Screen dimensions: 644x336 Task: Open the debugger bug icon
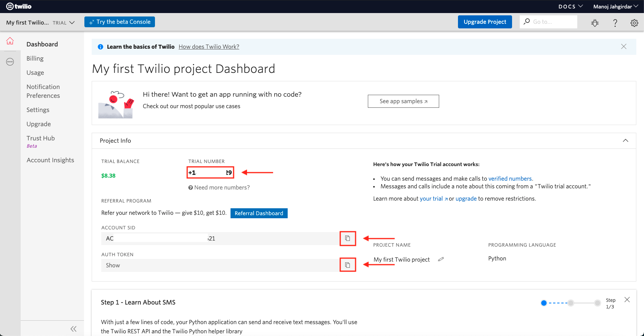(x=595, y=23)
